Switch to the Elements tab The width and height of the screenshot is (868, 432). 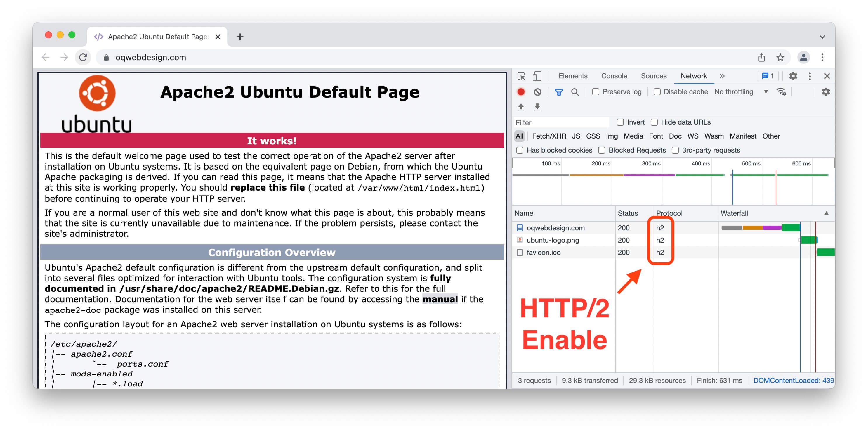click(573, 76)
